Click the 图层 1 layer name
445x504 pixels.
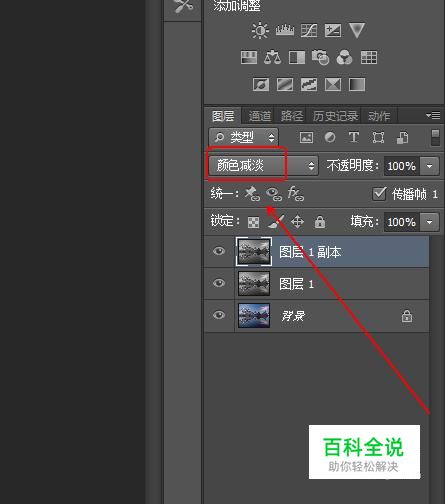(296, 284)
